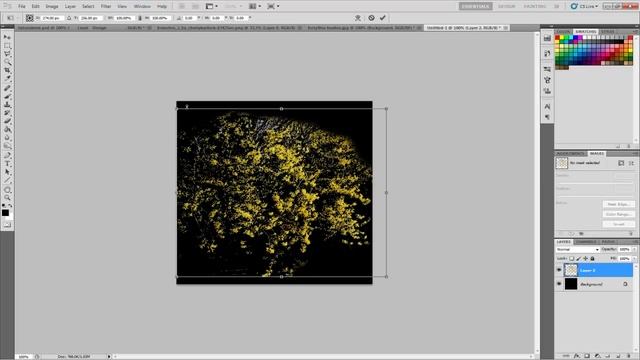This screenshot has width=640, height=360.
Task: Select the Blur tool
Action: [7, 138]
